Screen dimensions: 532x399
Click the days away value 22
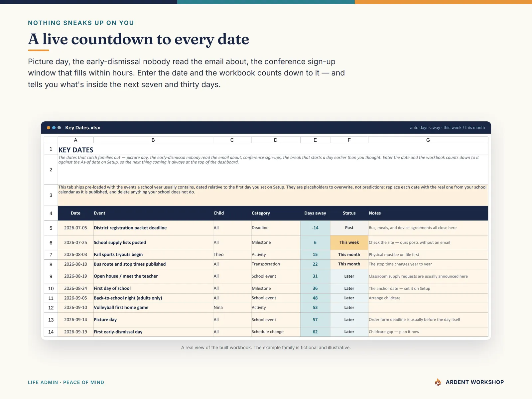(x=315, y=264)
